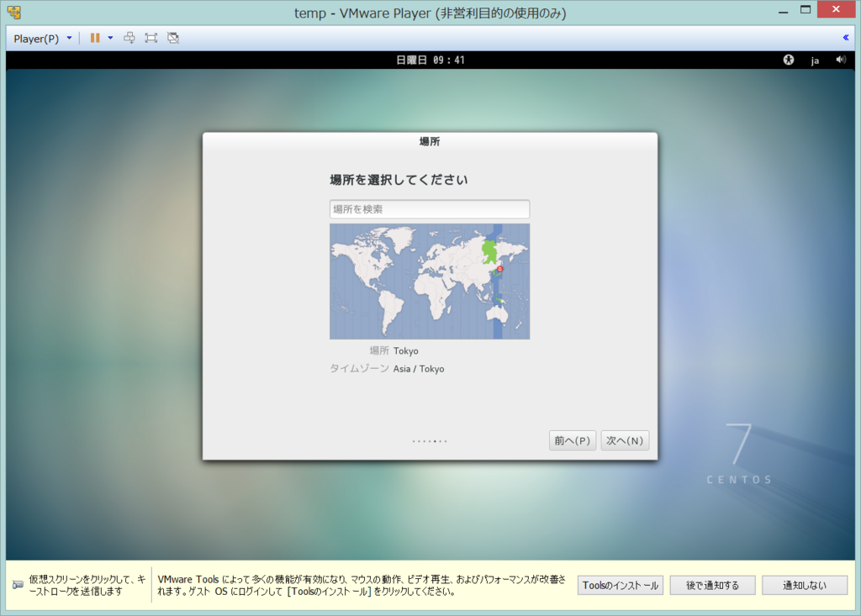Expand the power options dropdown arrow

(x=110, y=38)
